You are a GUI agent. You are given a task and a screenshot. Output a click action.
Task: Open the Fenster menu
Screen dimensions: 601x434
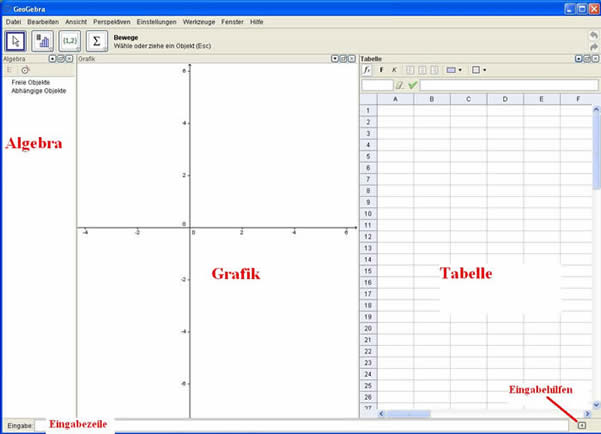[232, 22]
